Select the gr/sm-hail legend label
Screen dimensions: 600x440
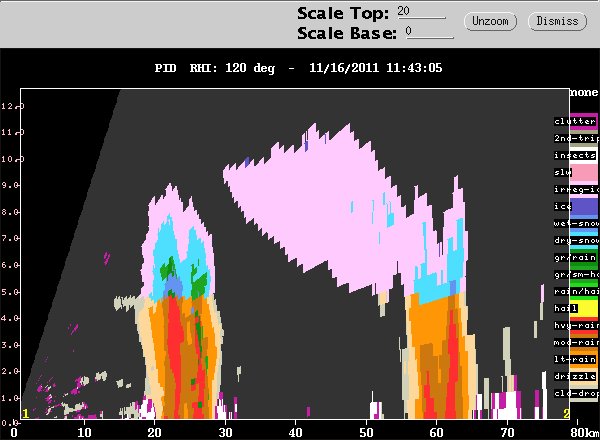point(576,274)
